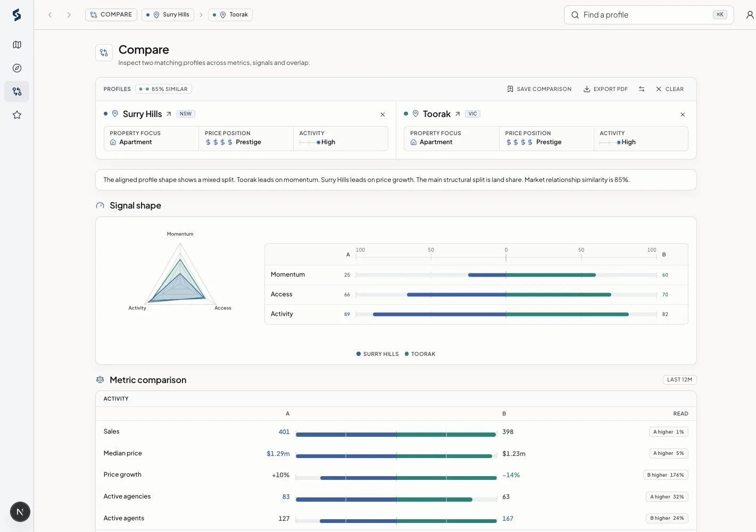Click the Toorak activity level slider

610,142
